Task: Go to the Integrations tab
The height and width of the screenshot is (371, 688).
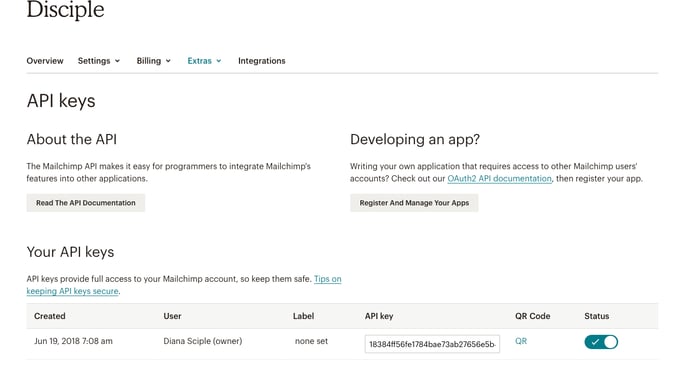Action: coord(262,61)
